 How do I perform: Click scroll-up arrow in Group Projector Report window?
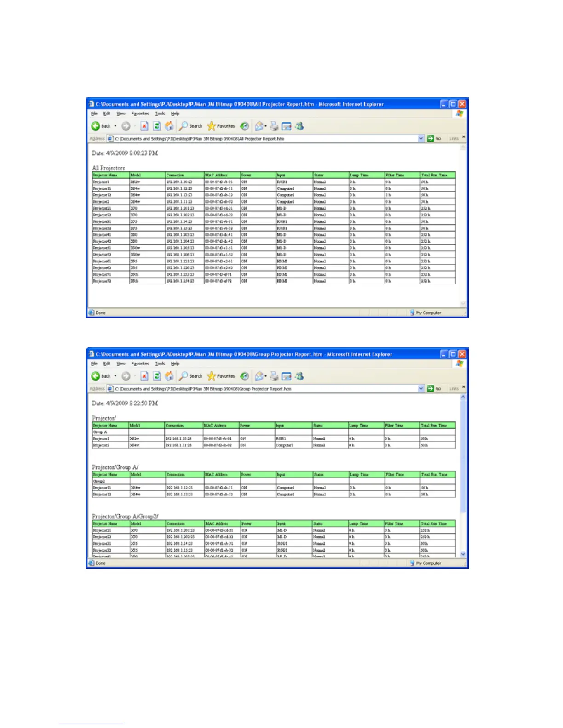click(x=463, y=397)
